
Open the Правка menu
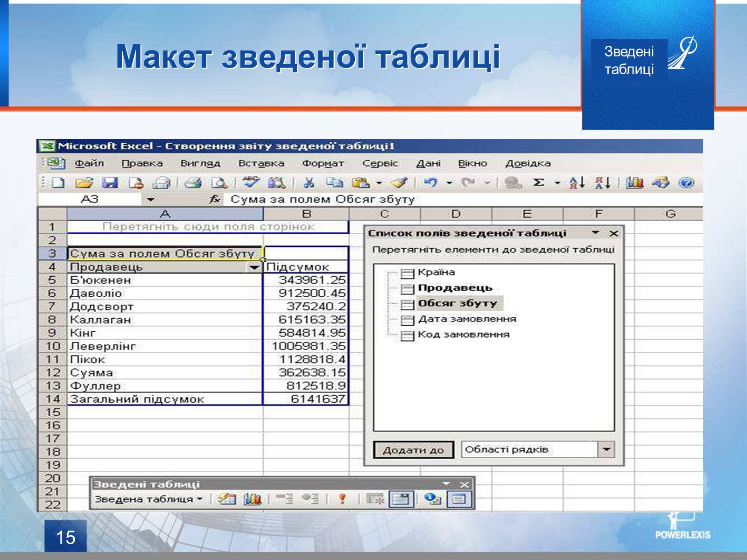142,163
